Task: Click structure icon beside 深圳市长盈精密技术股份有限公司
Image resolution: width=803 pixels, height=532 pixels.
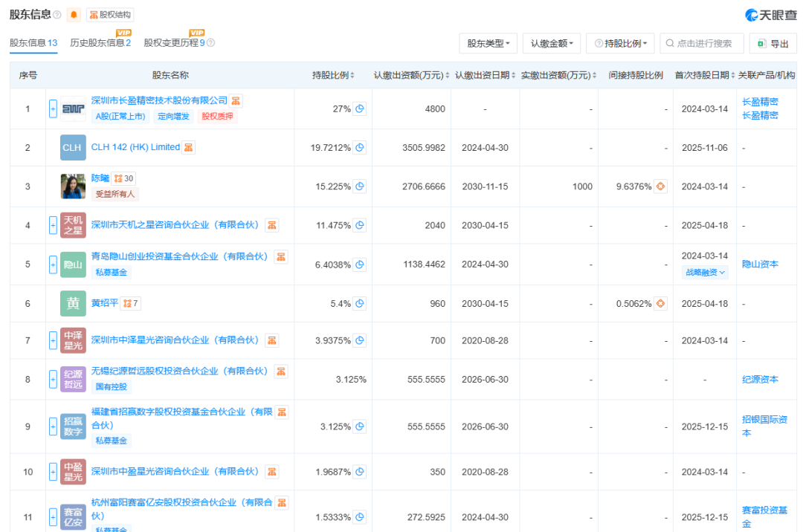Action: tap(236, 101)
